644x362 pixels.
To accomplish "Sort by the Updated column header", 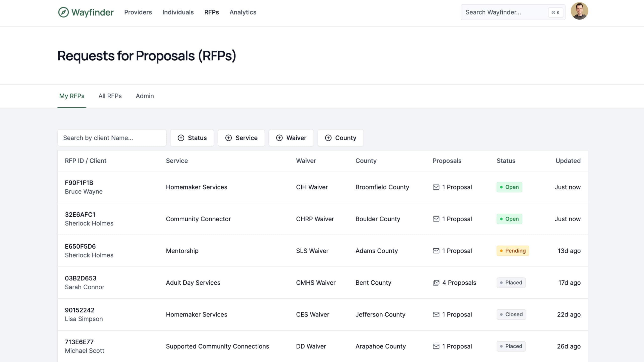I will pyautogui.click(x=568, y=161).
